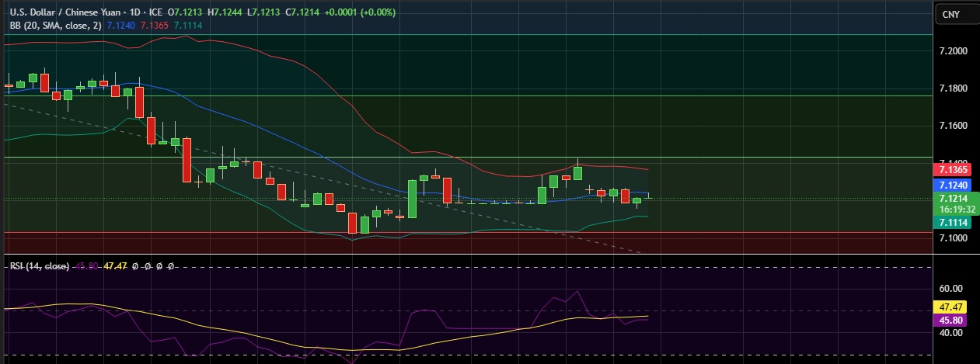The image size is (980, 364).
Task: Click the green 7.1214 current price label
Action: point(953,199)
